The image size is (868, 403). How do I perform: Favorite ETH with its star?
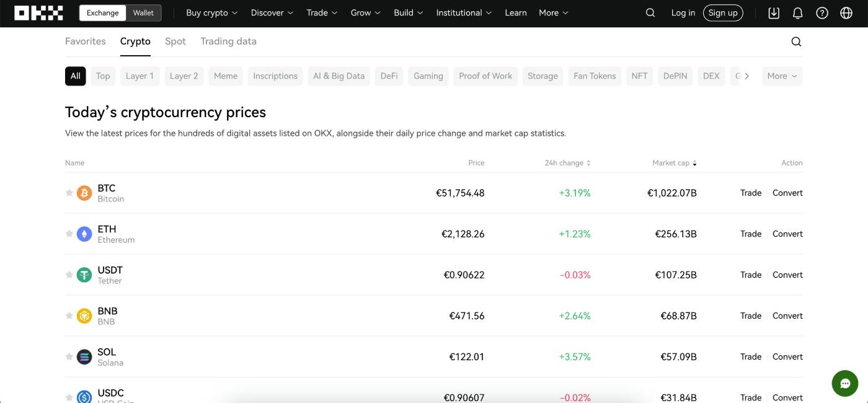point(69,234)
